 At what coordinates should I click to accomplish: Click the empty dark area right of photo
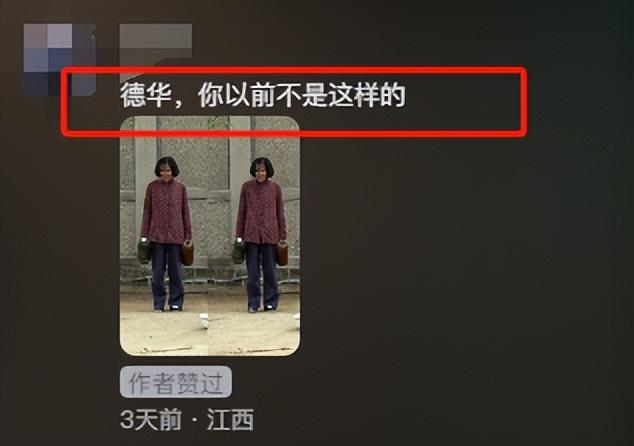pos(465,243)
